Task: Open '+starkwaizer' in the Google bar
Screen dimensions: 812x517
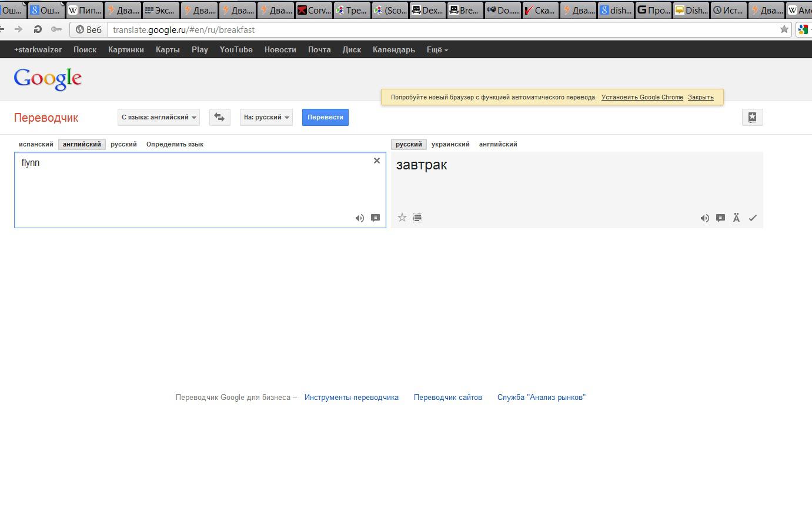Action: (x=38, y=49)
